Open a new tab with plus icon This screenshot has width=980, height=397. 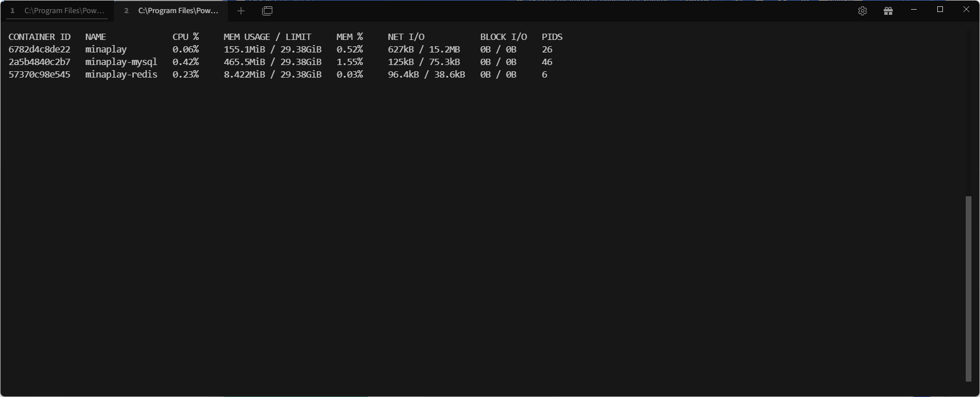241,11
